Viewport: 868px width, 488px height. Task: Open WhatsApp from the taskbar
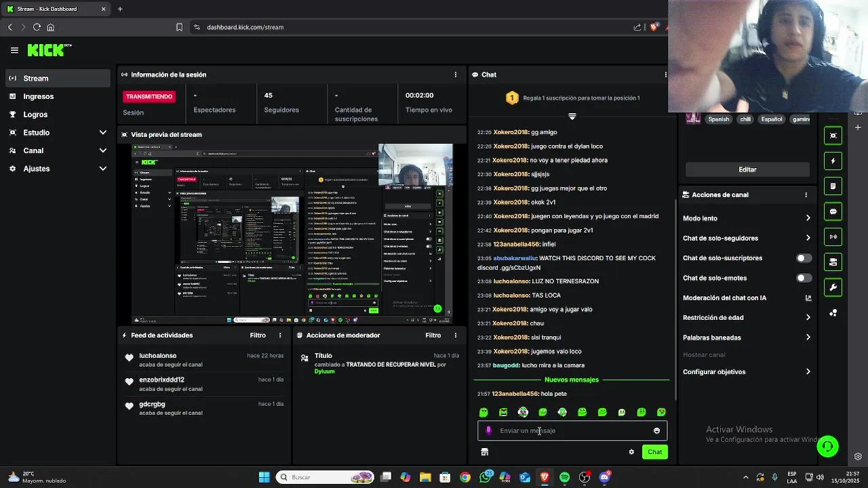pyautogui.click(x=485, y=477)
